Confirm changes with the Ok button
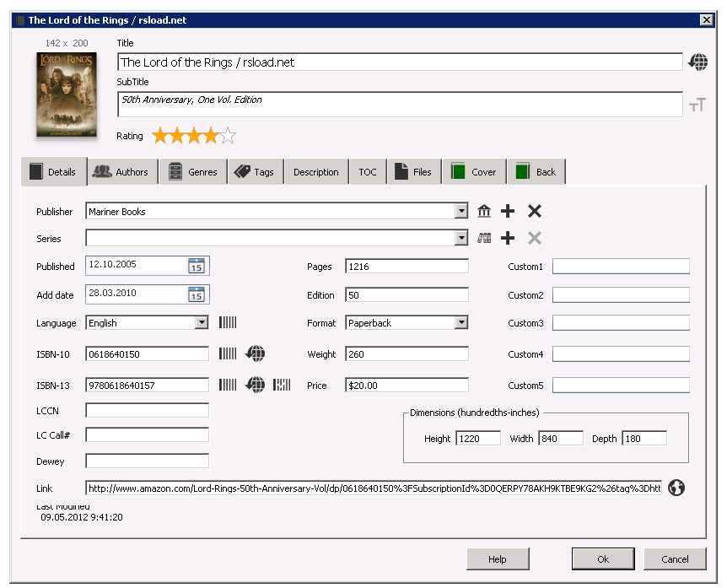The height and width of the screenshot is (588, 727). (x=603, y=558)
